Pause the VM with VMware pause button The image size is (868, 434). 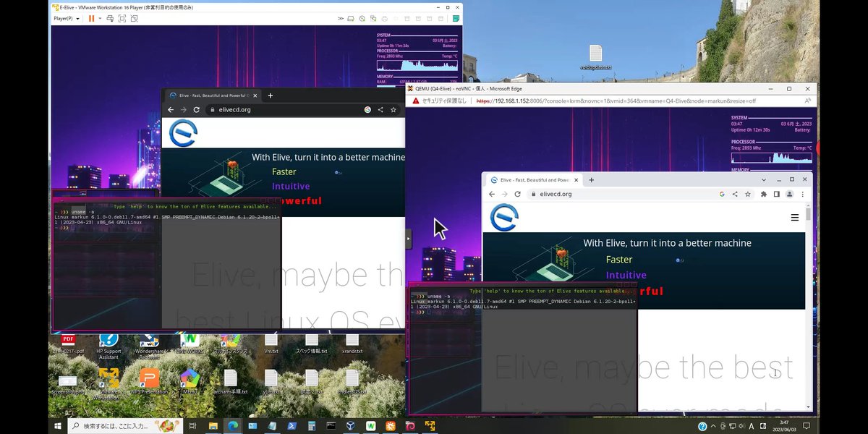(91, 18)
